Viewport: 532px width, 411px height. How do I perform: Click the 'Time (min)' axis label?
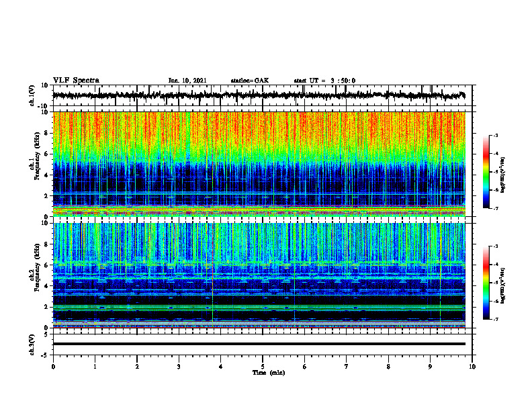click(x=269, y=373)
